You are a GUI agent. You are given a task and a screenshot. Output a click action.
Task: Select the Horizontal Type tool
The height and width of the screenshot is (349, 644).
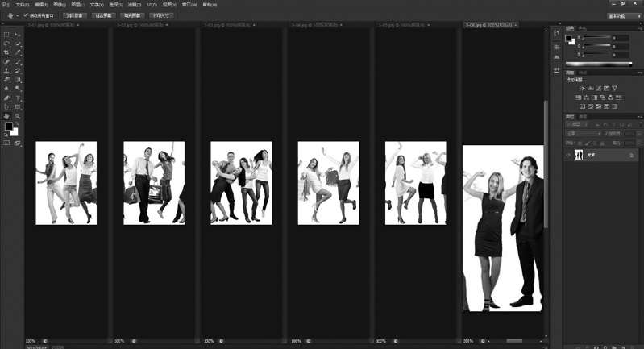pos(18,98)
